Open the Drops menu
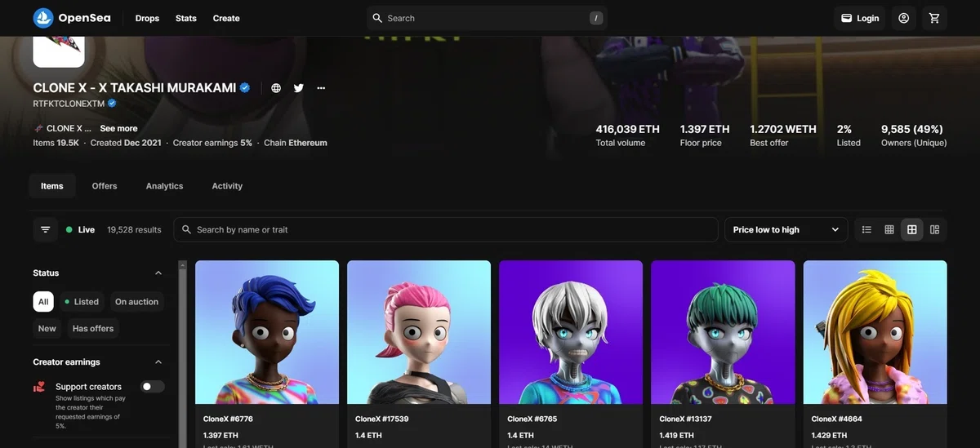The width and height of the screenshot is (980, 448). 147,18
